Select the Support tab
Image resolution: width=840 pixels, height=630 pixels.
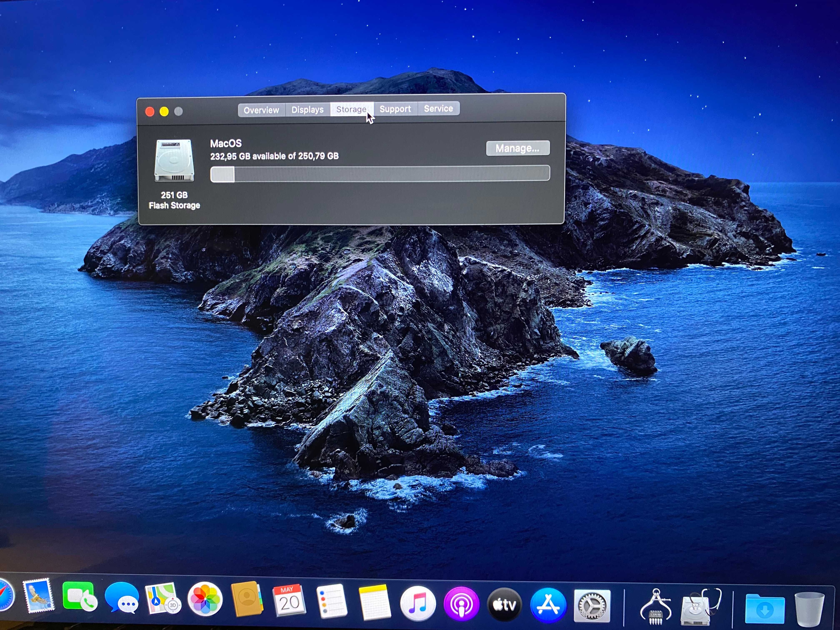395,109
